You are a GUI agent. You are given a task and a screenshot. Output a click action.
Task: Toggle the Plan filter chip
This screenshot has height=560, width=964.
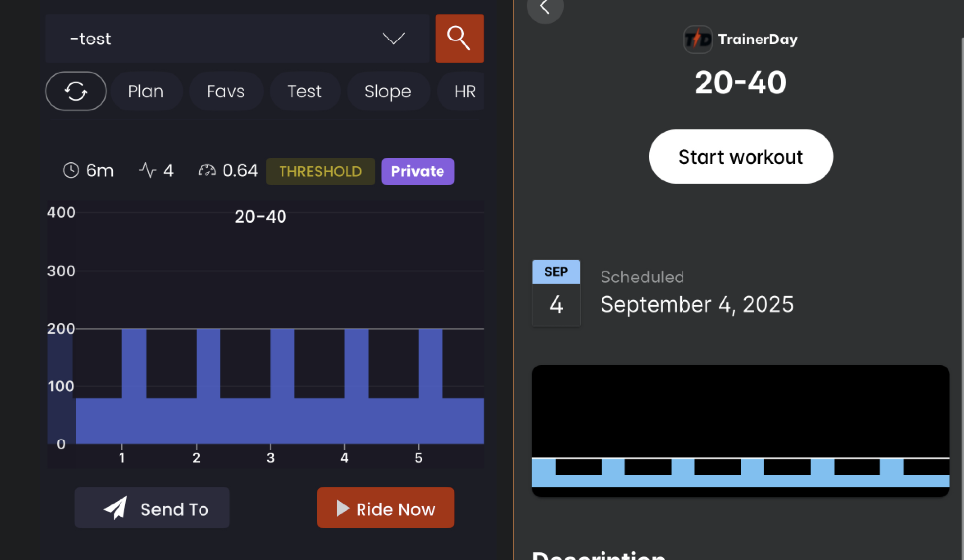(145, 91)
